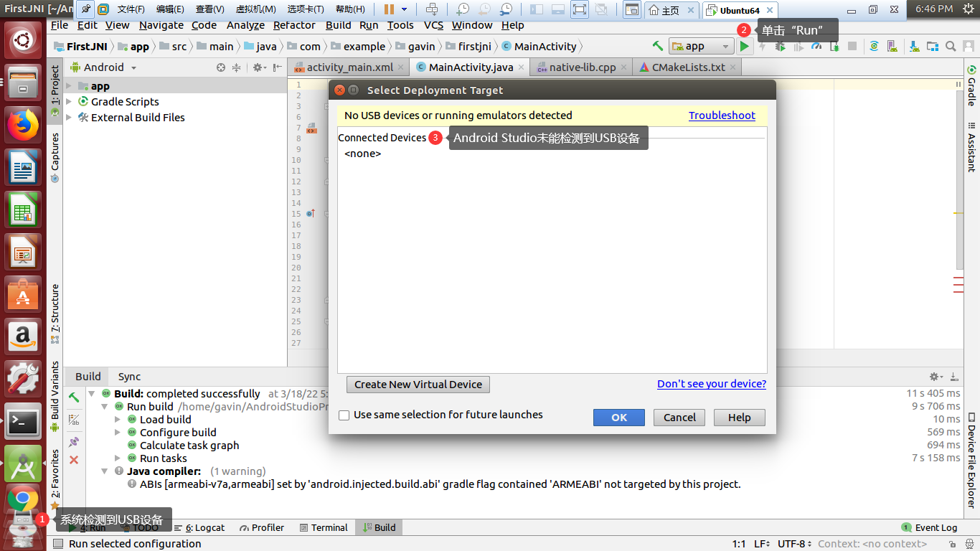
Task: Expand the Run tasks node
Action: point(118,458)
